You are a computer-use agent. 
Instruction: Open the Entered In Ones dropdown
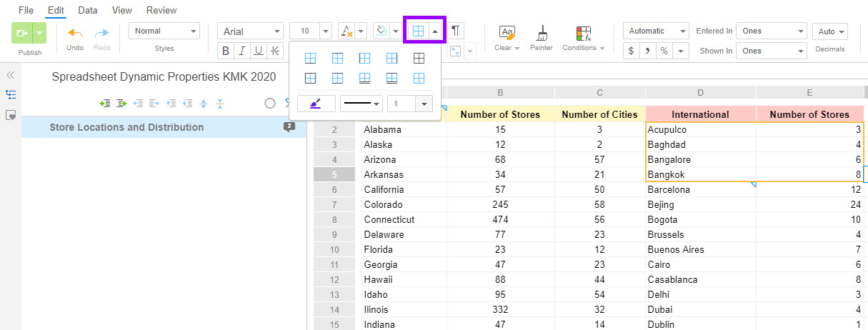771,31
